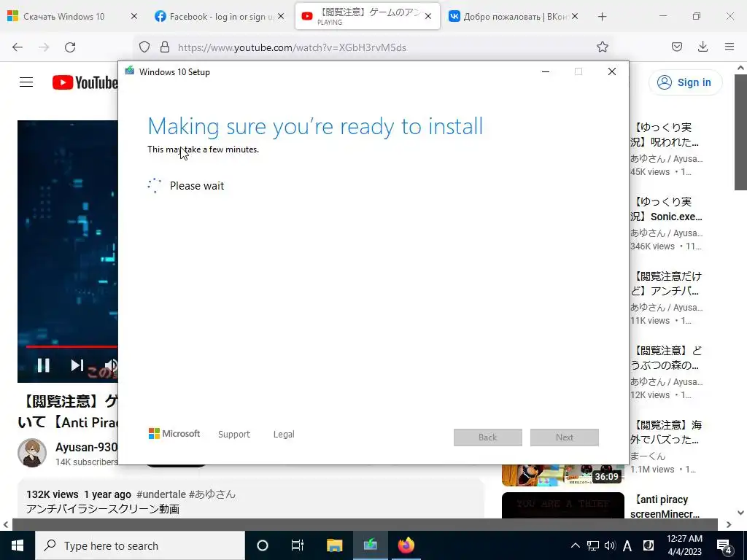Click the horizontal page scrollbar
This screenshot has width=747, height=560.
point(365,524)
